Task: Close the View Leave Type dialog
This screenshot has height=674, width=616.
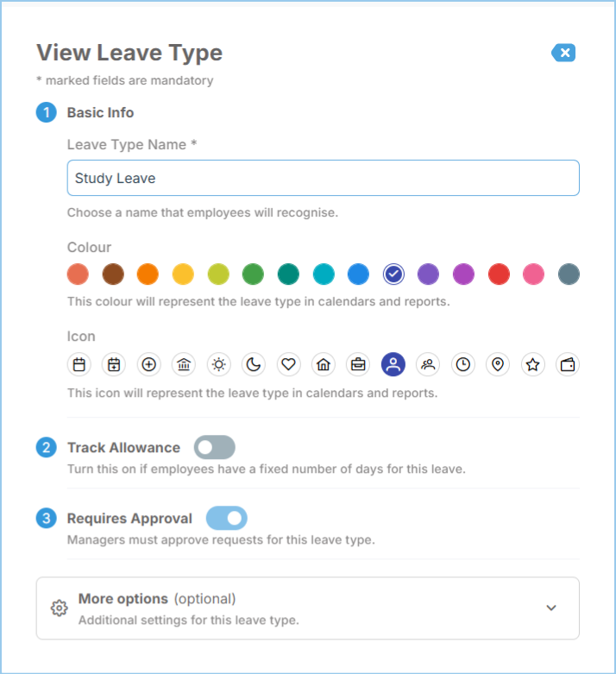Action: pyautogui.click(x=564, y=53)
